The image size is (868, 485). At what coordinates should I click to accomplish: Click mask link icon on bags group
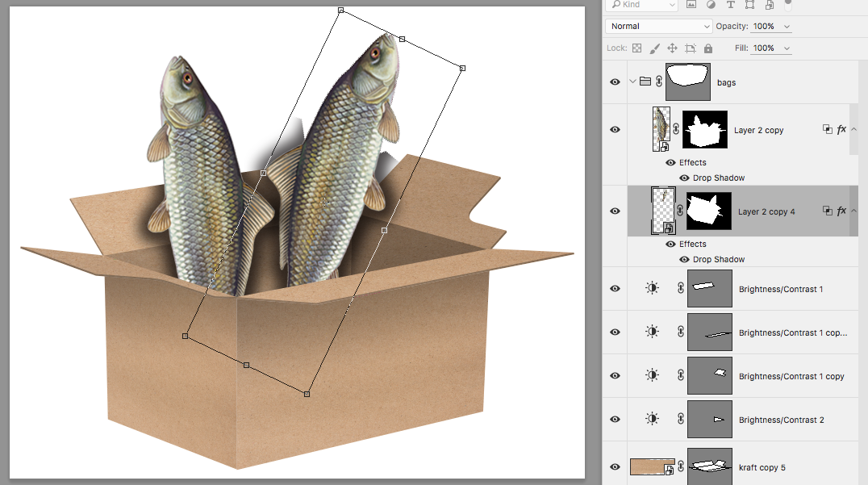[659, 82]
